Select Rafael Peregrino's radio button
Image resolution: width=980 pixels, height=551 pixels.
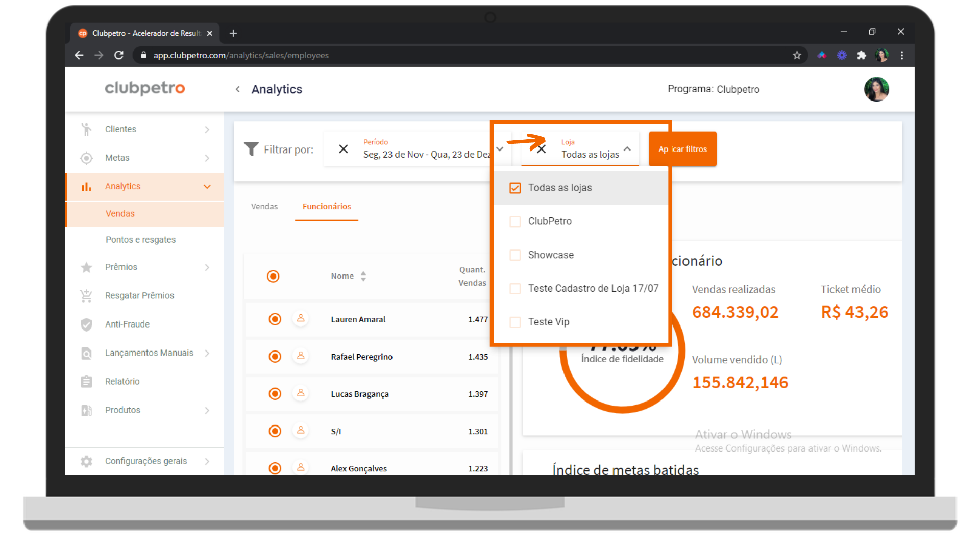[x=275, y=357]
